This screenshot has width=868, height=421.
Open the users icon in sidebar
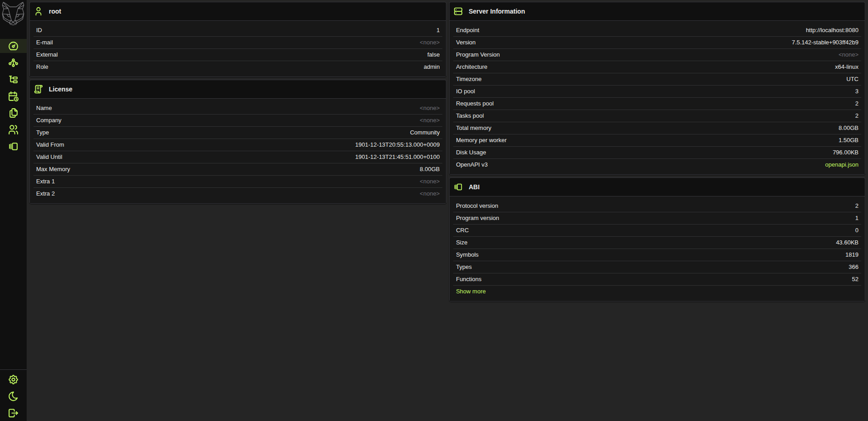14,130
